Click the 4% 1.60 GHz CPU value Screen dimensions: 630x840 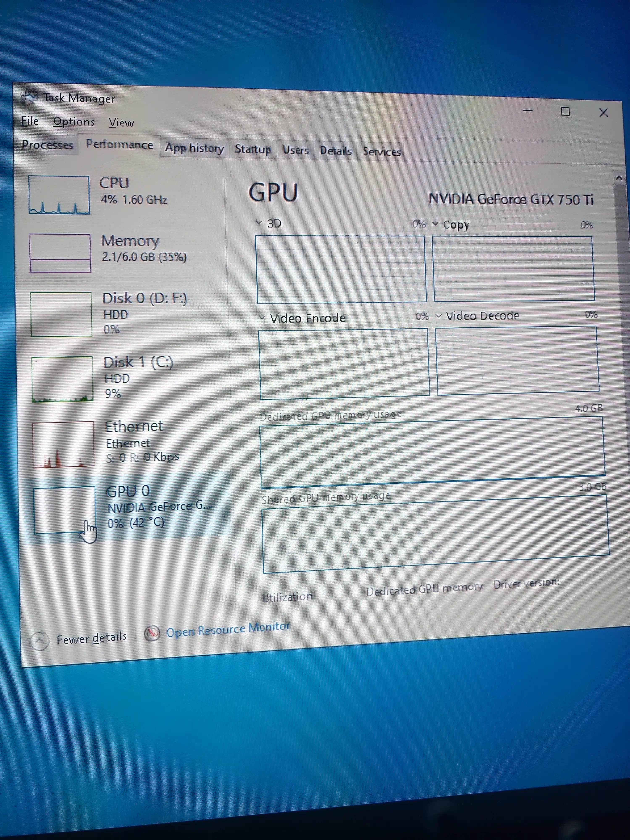[x=134, y=199]
